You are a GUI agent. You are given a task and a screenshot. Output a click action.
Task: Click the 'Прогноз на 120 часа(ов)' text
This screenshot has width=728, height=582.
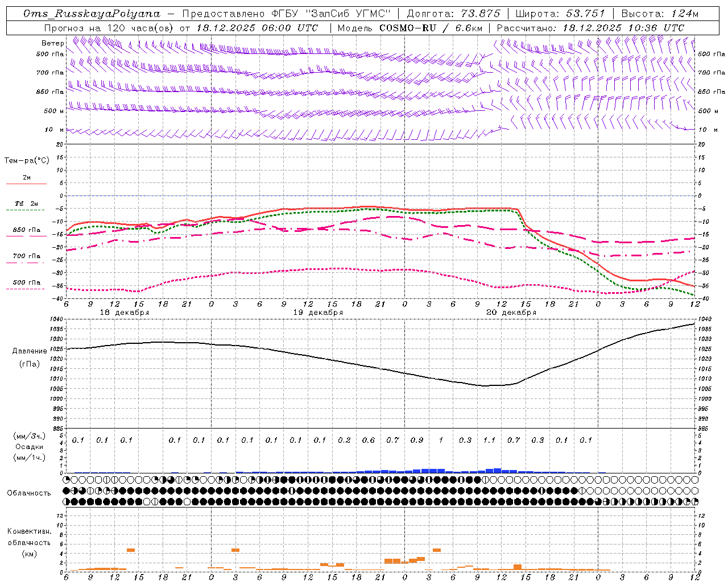point(109,28)
